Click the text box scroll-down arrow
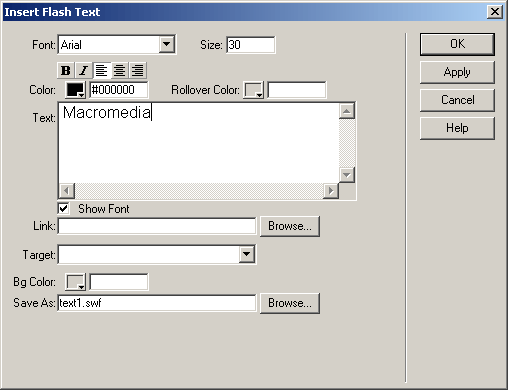This screenshot has width=508, height=390. click(347, 174)
